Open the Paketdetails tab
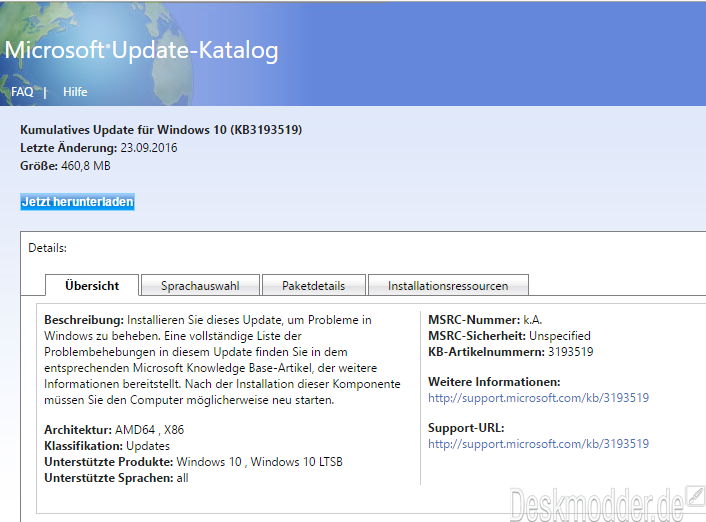Image resolution: width=706 pixels, height=522 pixels. pyautogui.click(x=313, y=286)
